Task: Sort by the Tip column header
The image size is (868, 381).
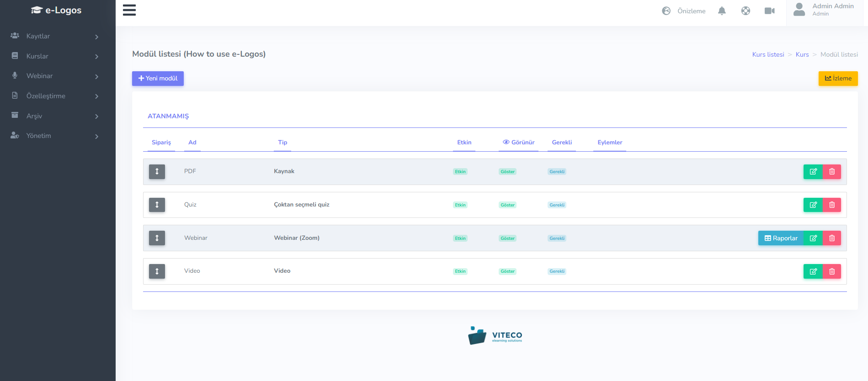Action: [x=282, y=143]
